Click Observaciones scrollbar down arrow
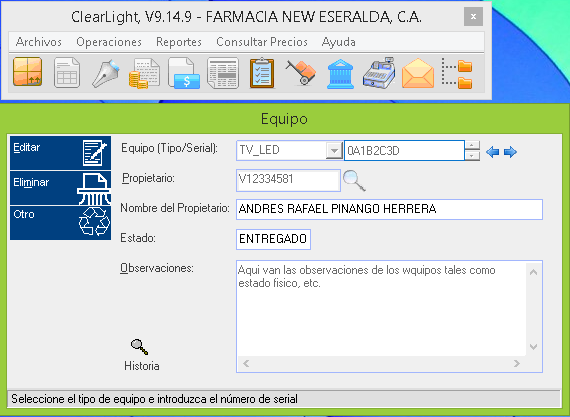 click(533, 347)
